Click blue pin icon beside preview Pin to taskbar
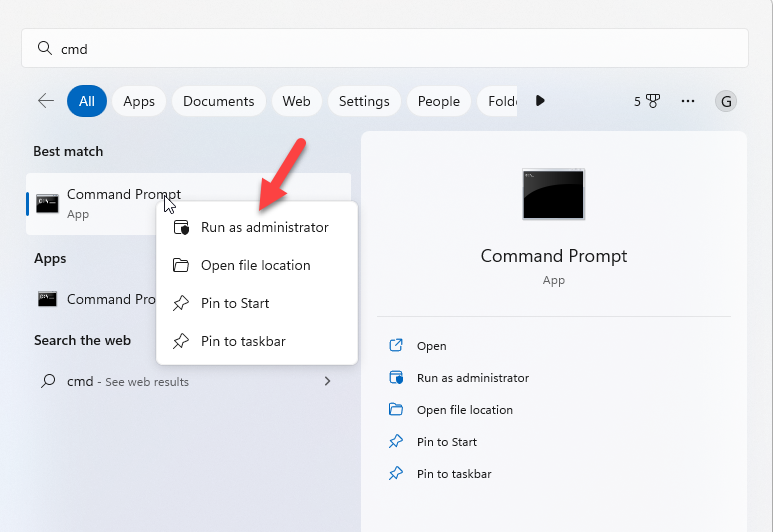Viewport: 773px width, 532px height. pyautogui.click(x=396, y=473)
